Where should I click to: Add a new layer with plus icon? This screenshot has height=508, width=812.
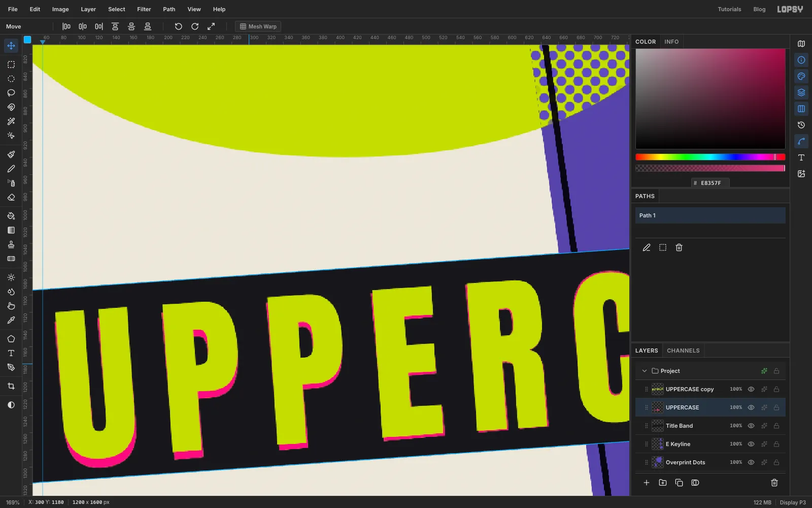[x=647, y=483]
